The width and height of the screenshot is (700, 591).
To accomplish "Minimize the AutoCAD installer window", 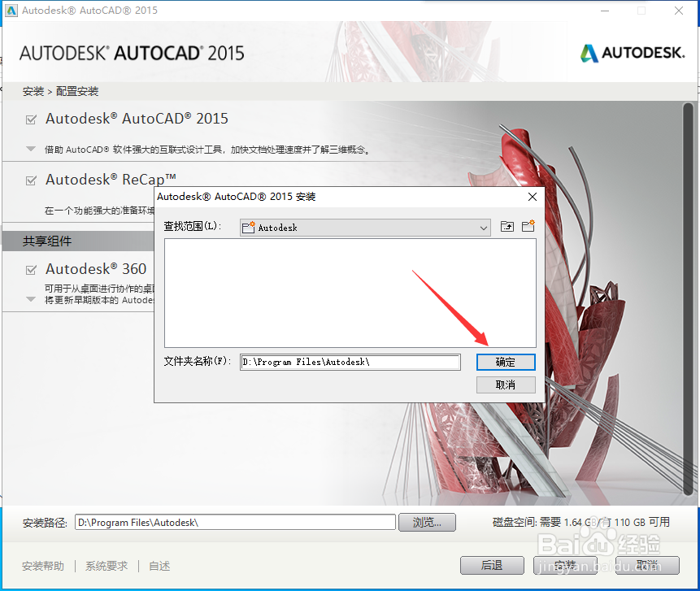I will click(x=605, y=11).
